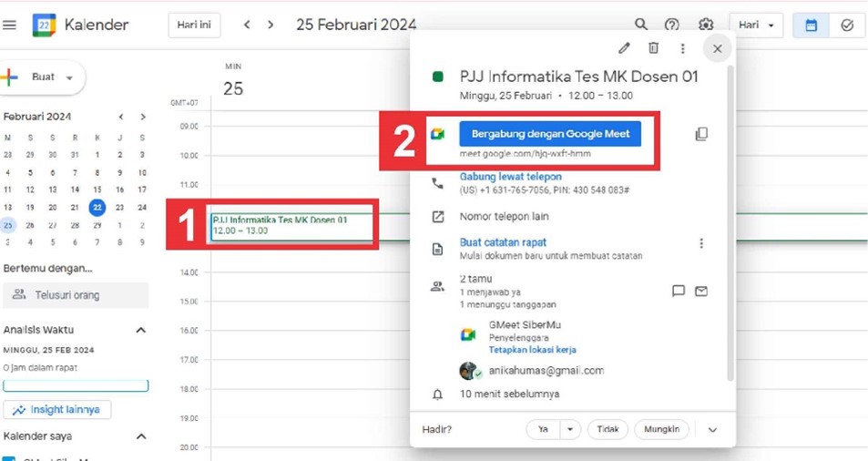Viewport: 868px width, 461px height.
Task: Collapse the Kalender saya section
Action: click(141, 436)
